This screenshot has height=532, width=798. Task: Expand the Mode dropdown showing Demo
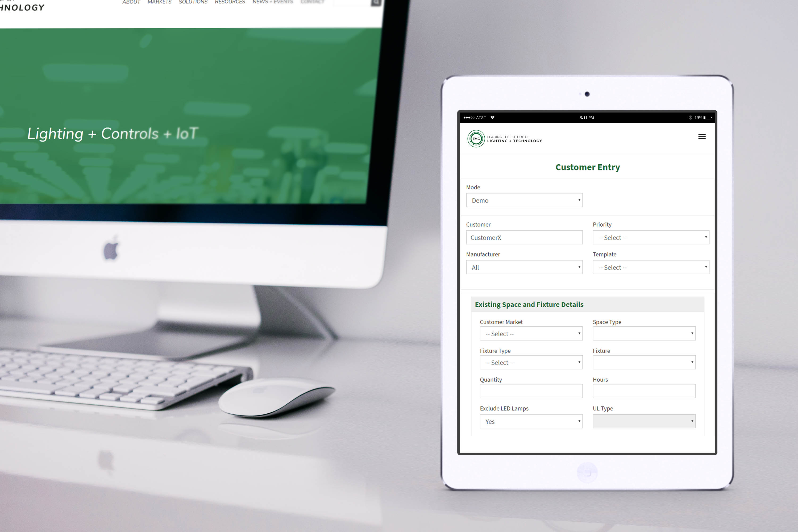click(525, 200)
